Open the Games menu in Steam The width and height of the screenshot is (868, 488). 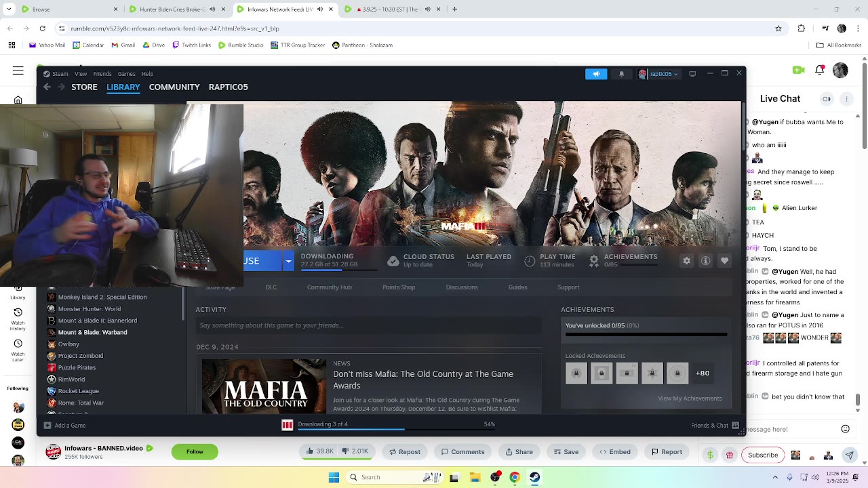click(x=127, y=74)
